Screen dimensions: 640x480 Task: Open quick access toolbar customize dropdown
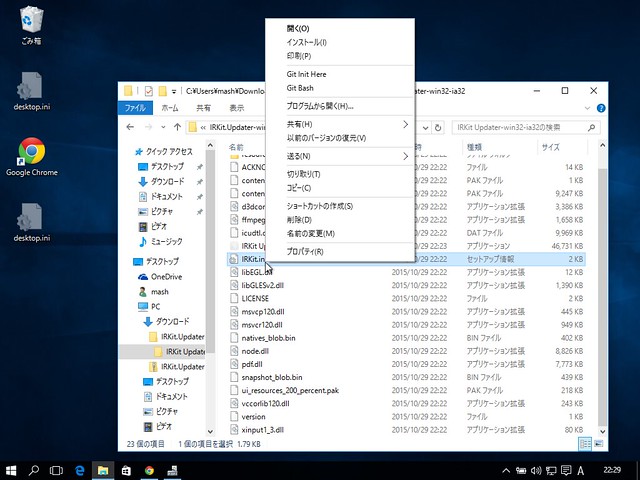[174, 91]
